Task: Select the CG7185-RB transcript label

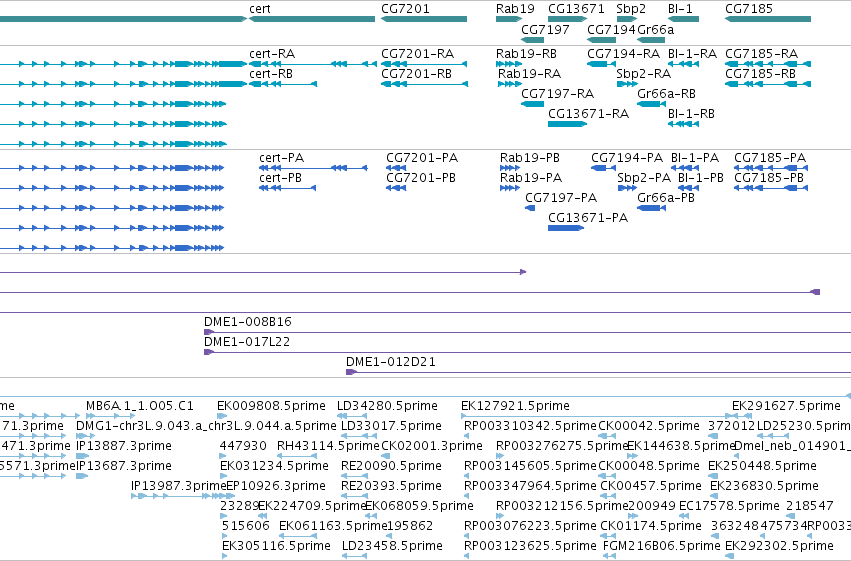Action: tap(760, 74)
